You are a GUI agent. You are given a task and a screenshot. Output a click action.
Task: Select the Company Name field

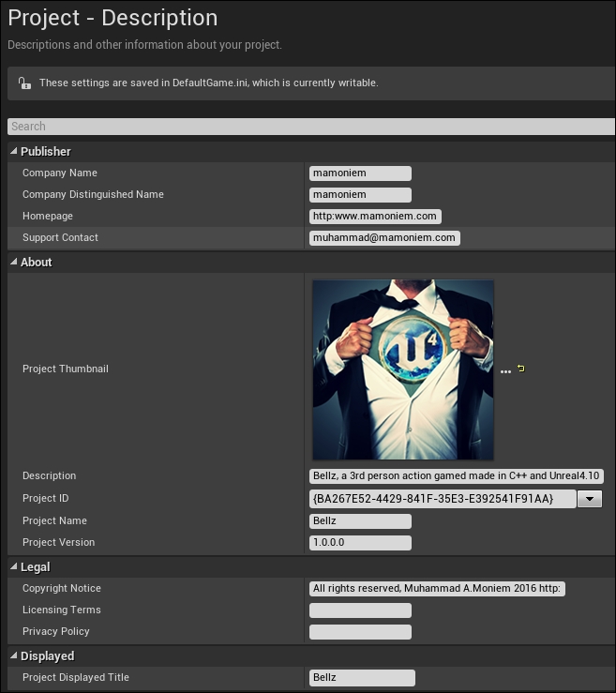pos(360,173)
